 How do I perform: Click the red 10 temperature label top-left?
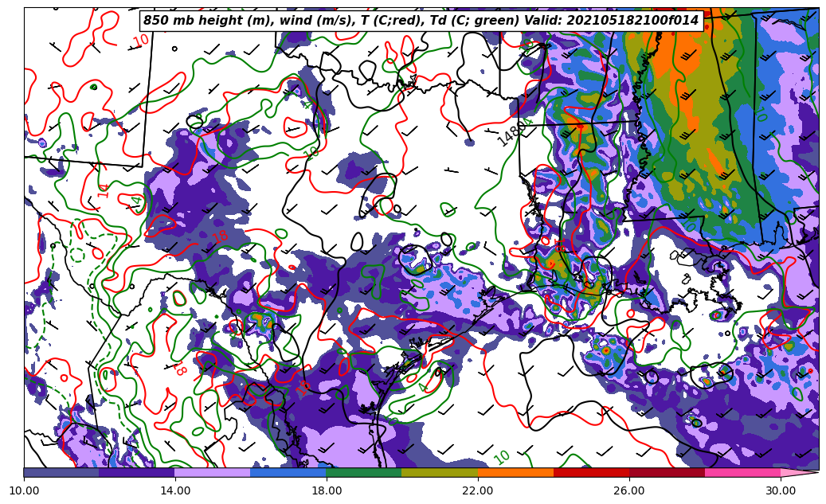(141, 40)
